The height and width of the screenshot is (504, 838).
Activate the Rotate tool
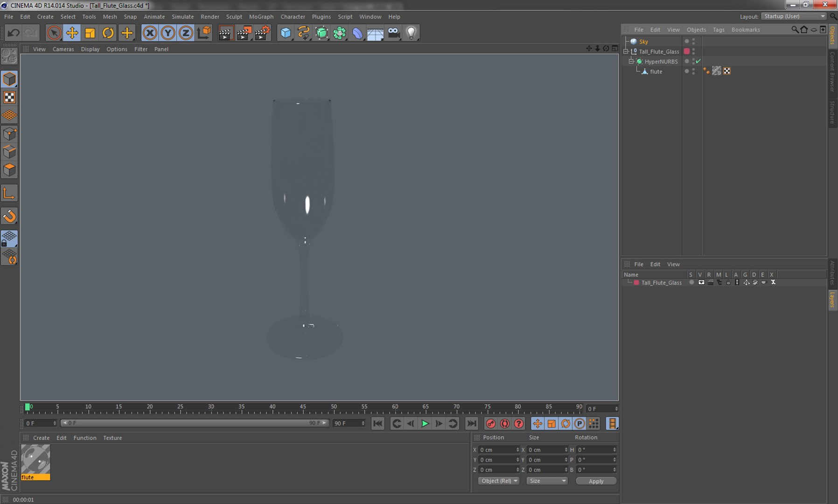click(x=108, y=33)
